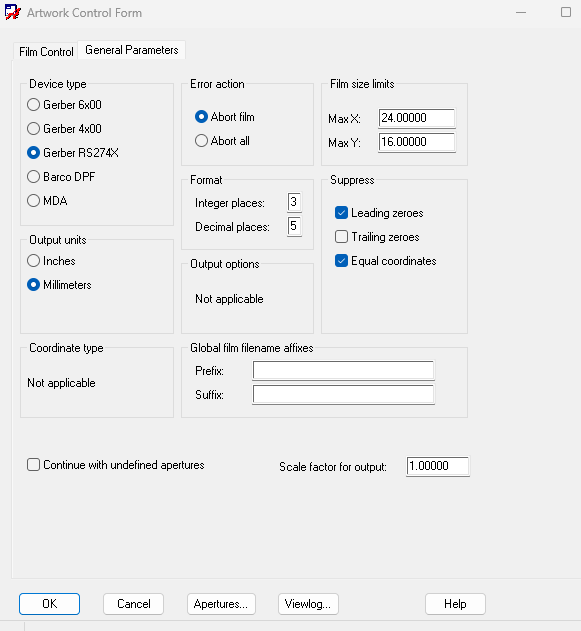Open the Apertures dialog
The width and height of the screenshot is (581, 631).
pyautogui.click(x=221, y=604)
